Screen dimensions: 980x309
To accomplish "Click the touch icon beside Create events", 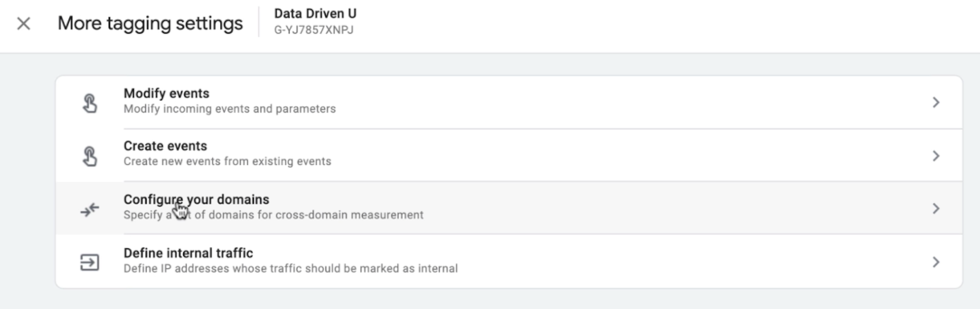I will 90,156.
